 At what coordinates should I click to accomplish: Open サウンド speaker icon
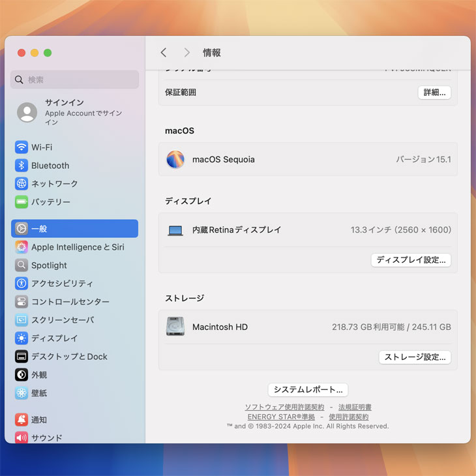pyautogui.click(x=22, y=438)
